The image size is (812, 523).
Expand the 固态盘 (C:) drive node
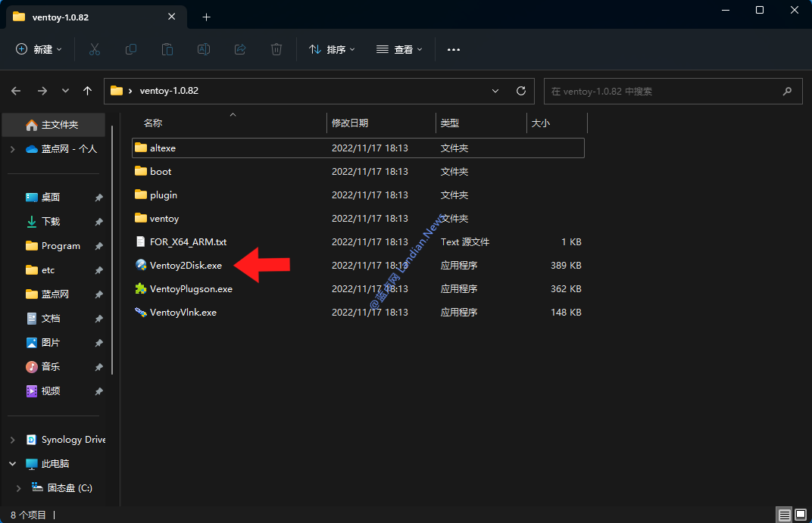[x=19, y=488]
